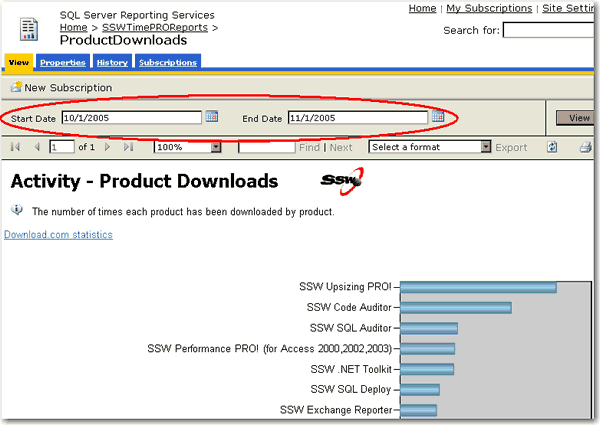Click the View report button
The width and height of the screenshot is (600, 425).
tap(578, 118)
